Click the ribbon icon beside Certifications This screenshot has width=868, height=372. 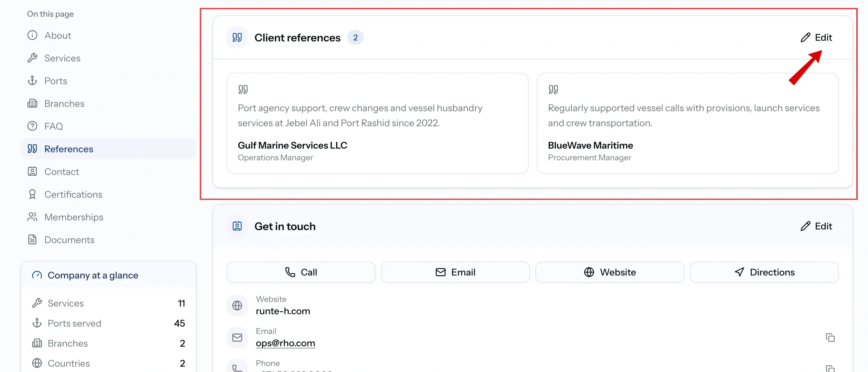point(32,194)
